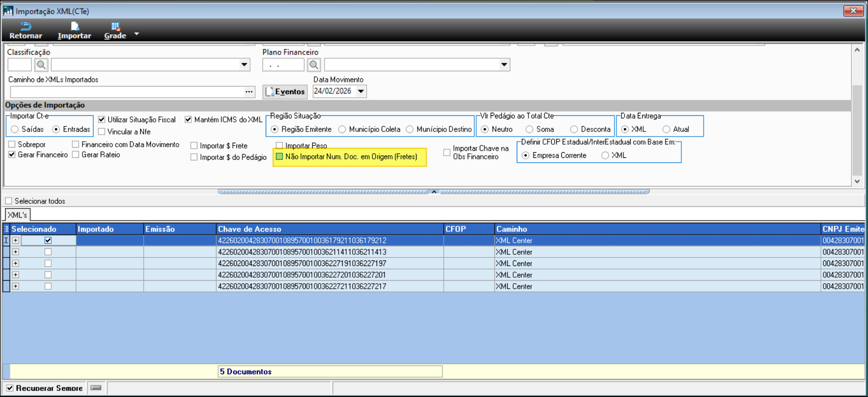868x397 pixels.
Task: Click the small icon beside Recuperar Sempre
Action: click(x=96, y=388)
